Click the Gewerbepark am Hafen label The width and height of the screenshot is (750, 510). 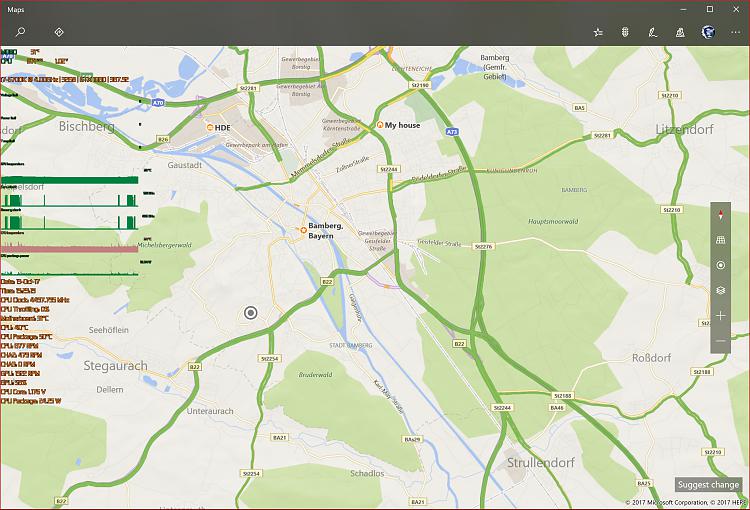pos(257,144)
